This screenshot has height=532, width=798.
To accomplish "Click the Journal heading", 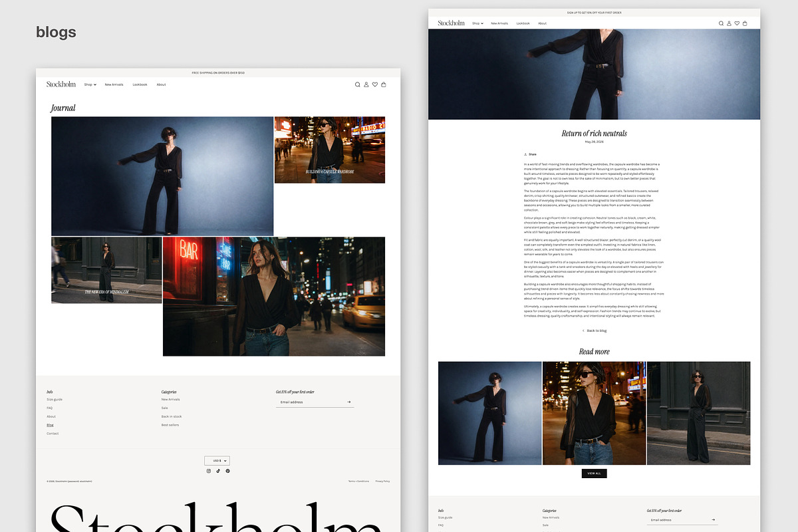I will click(63, 108).
